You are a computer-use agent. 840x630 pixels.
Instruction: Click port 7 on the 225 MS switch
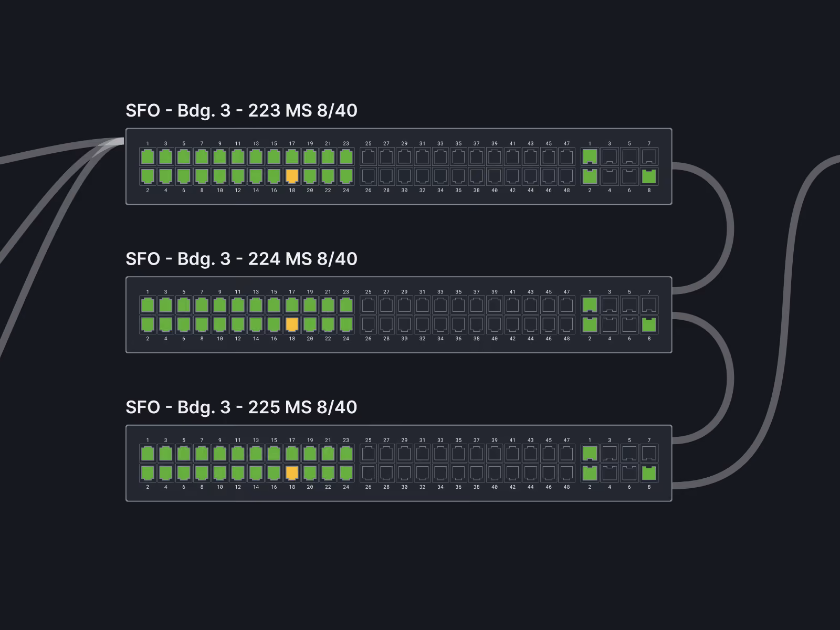pos(202,454)
